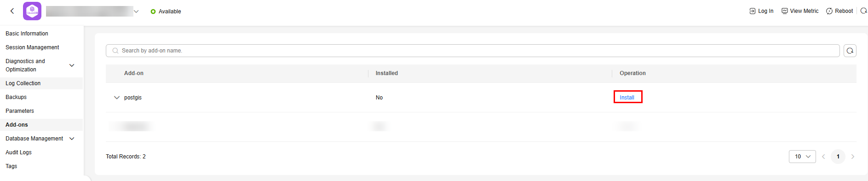Go to next page arrow

[853, 157]
